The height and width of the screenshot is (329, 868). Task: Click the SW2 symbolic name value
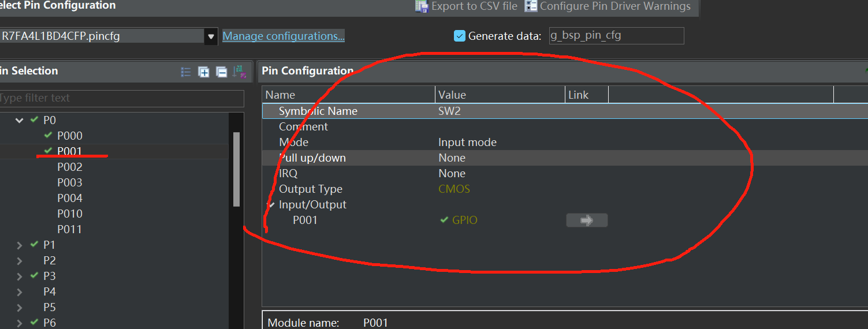coord(449,111)
